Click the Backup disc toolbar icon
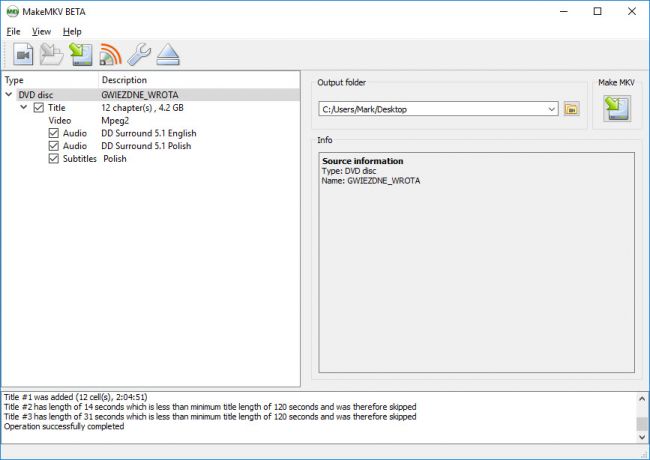The width and height of the screenshot is (650, 460). coord(81,55)
